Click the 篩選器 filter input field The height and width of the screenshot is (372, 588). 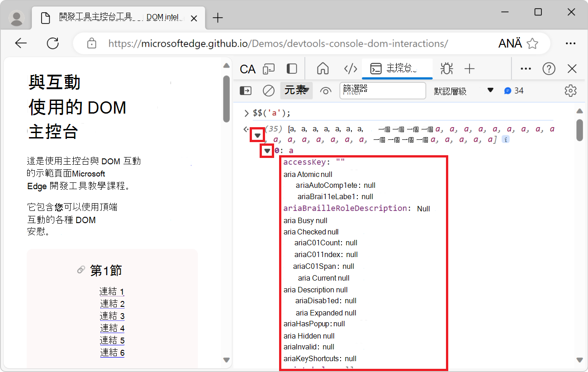[x=383, y=91]
